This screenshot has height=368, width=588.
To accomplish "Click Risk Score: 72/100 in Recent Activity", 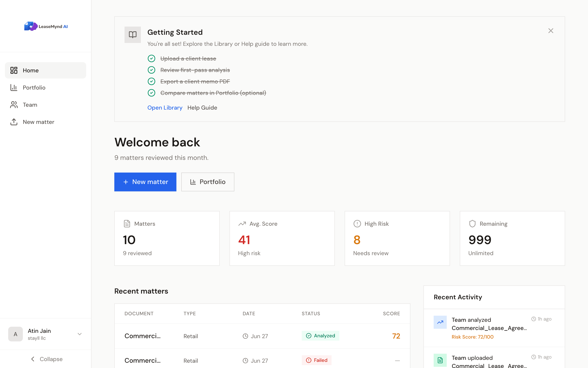I will 473,337.
